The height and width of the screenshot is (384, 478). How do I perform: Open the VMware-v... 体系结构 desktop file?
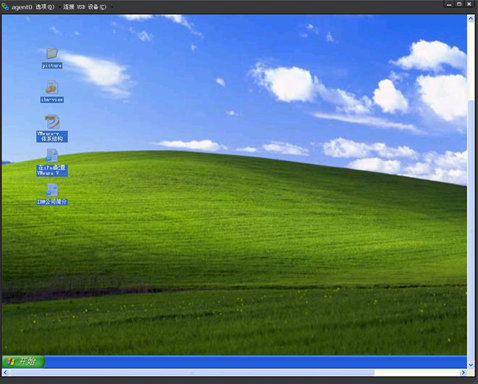(52, 128)
